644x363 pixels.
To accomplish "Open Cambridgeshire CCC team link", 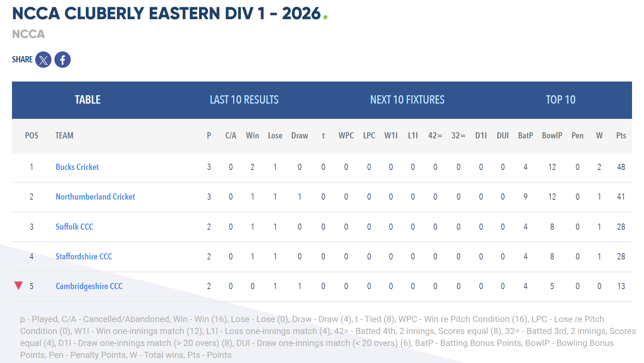I will point(89,286).
